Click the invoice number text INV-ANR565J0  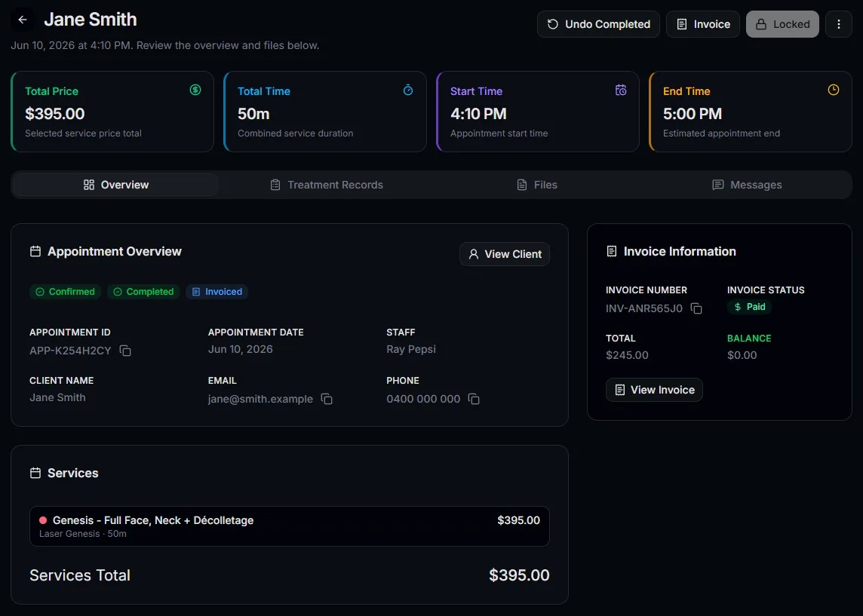(x=644, y=308)
